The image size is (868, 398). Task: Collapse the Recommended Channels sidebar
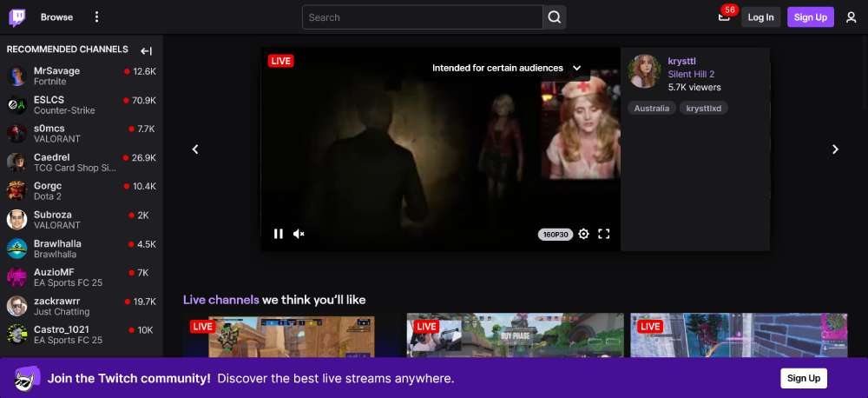click(x=147, y=50)
